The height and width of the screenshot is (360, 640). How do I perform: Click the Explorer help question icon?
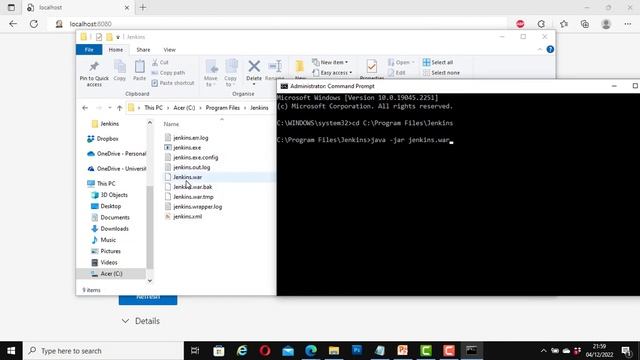[550, 49]
